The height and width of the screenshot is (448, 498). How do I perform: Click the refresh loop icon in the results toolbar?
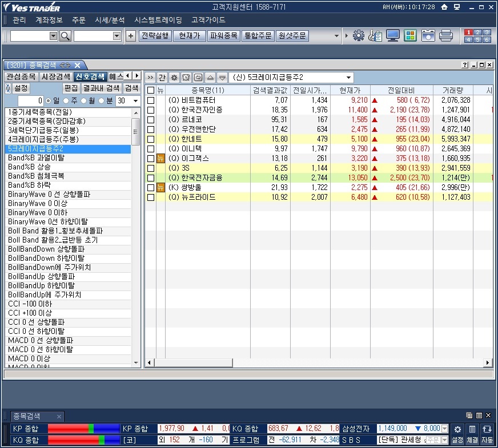click(x=198, y=78)
